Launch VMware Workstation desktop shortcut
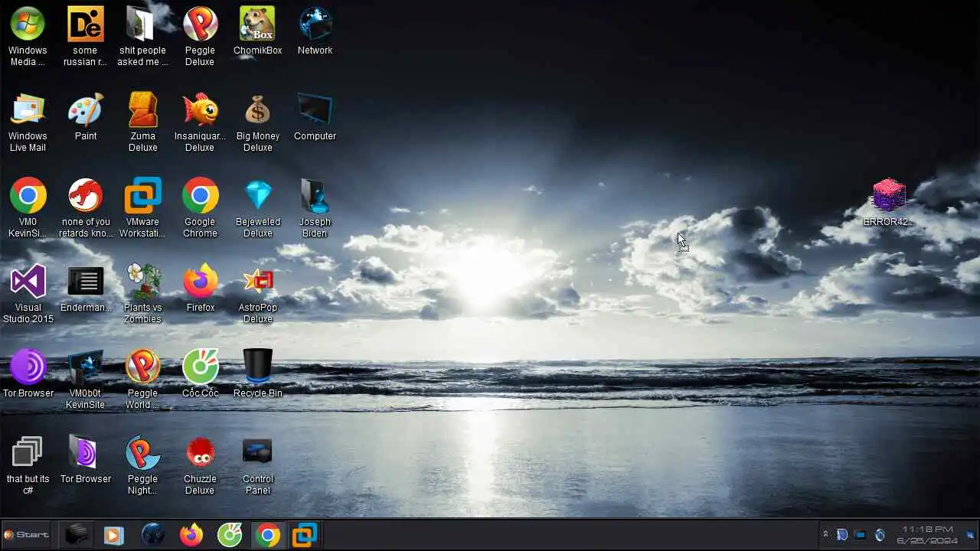The width and height of the screenshot is (980, 551). click(142, 207)
